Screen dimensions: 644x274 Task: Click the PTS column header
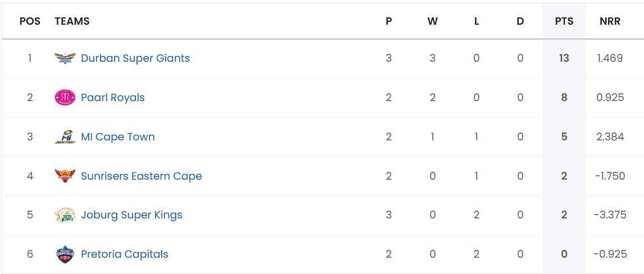coord(564,21)
